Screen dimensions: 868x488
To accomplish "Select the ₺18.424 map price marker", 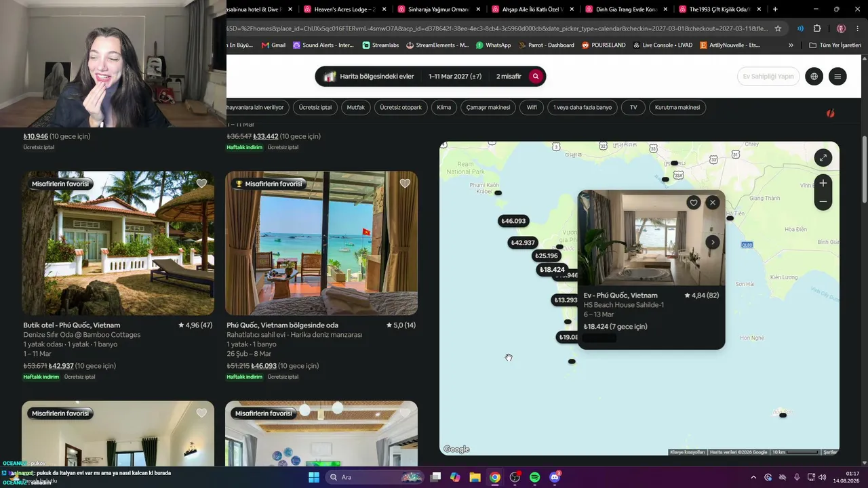I will [552, 270].
